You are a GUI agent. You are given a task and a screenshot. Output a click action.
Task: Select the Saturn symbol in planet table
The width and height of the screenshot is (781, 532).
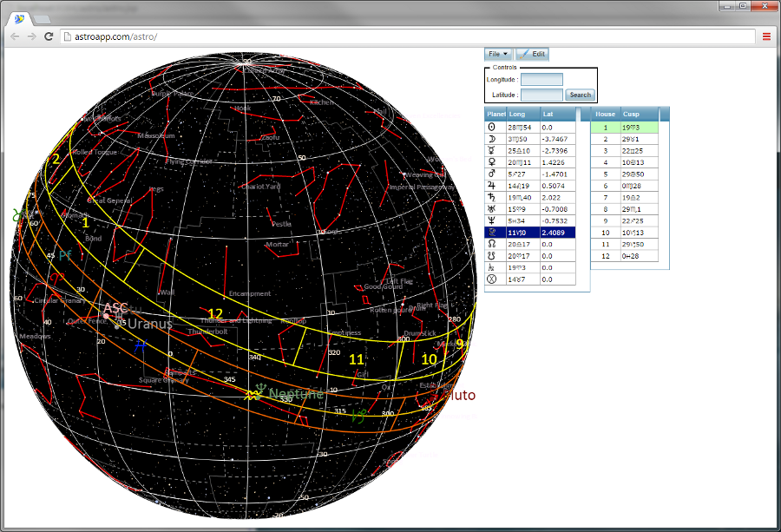pos(493,197)
